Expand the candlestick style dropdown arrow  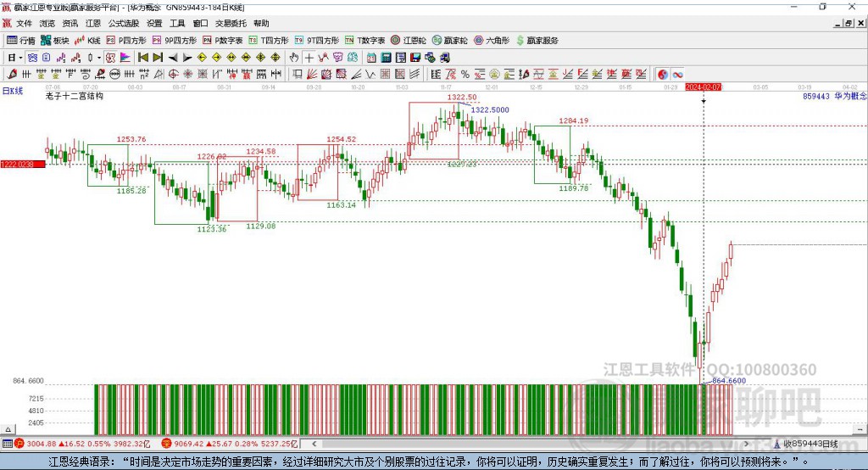click(99, 58)
